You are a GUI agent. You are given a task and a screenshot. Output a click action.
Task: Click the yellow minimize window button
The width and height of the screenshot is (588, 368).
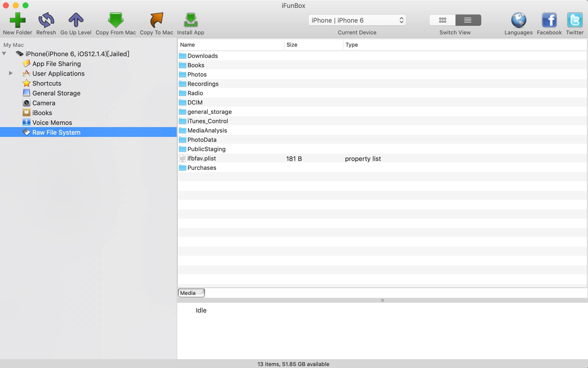point(15,5)
